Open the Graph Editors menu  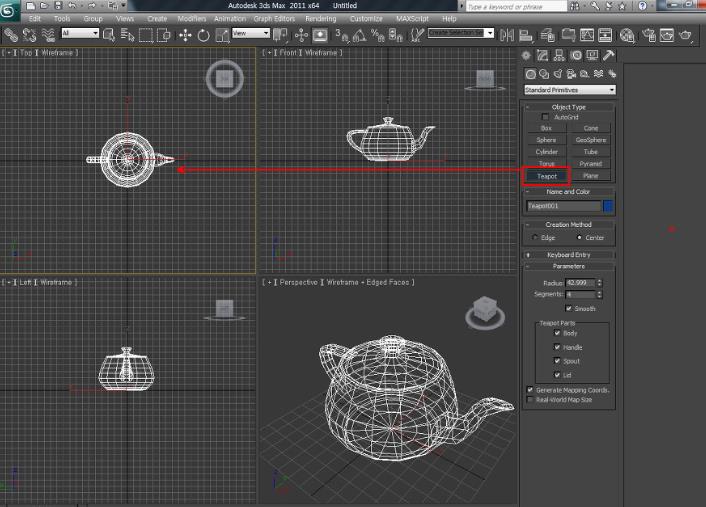tap(274, 18)
